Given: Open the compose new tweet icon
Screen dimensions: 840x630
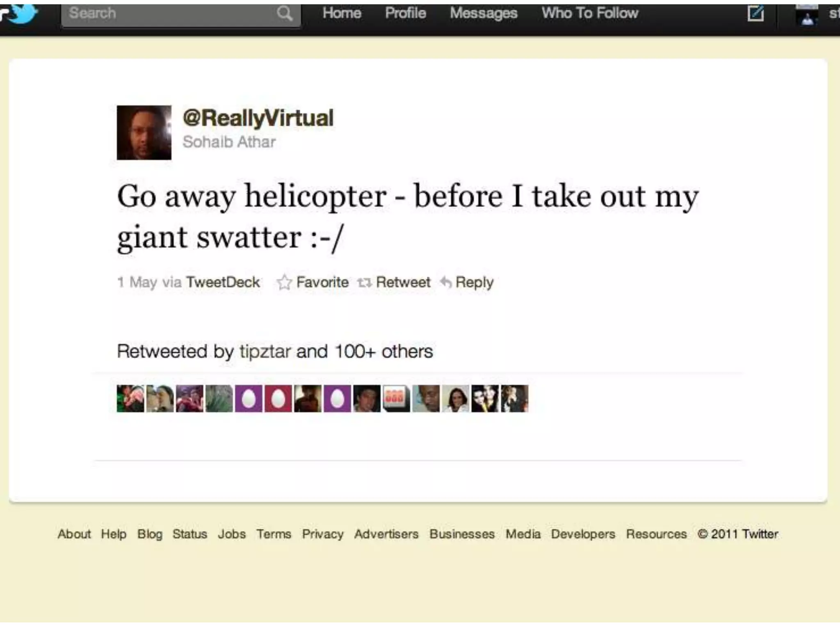Looking at the screenshot, I should [x=756, y=13].
